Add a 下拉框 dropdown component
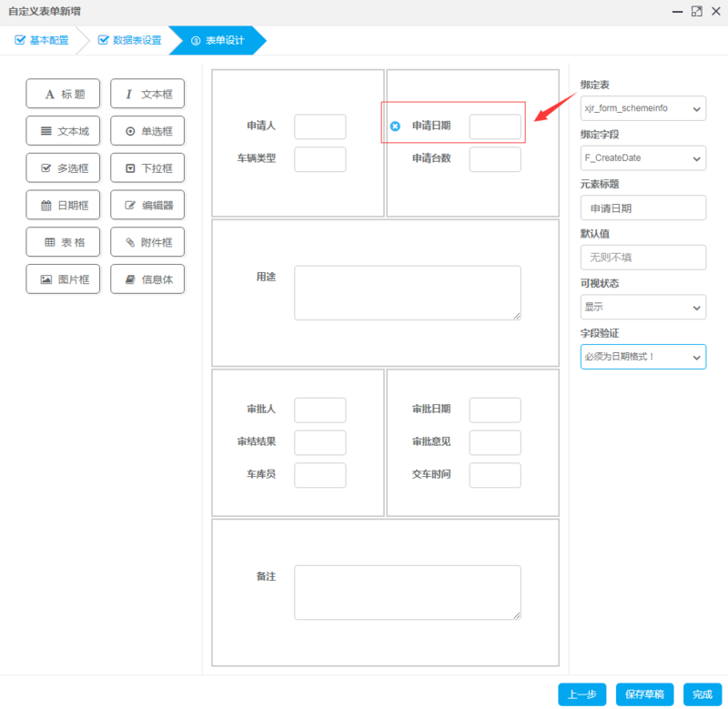 click(x=147, y=168)
